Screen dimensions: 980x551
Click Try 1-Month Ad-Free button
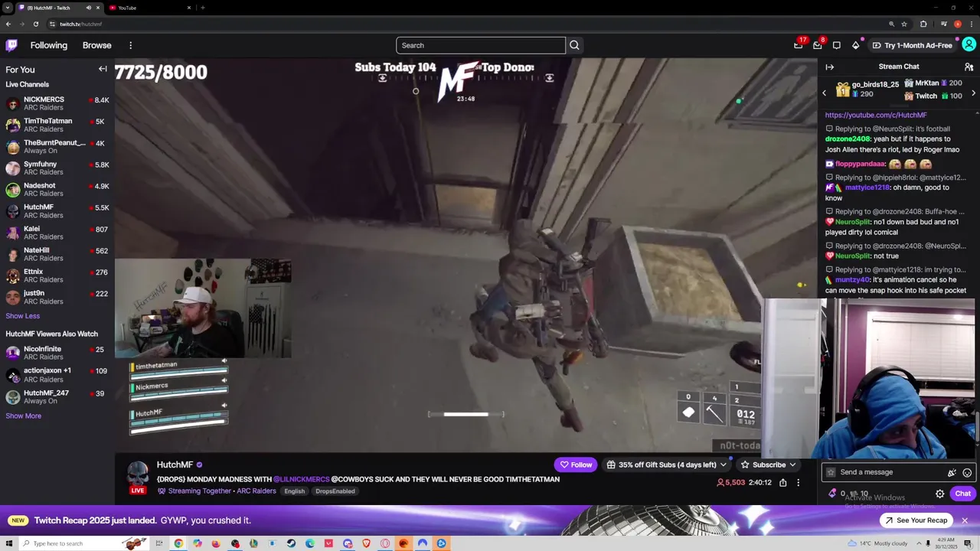(912, 45)
